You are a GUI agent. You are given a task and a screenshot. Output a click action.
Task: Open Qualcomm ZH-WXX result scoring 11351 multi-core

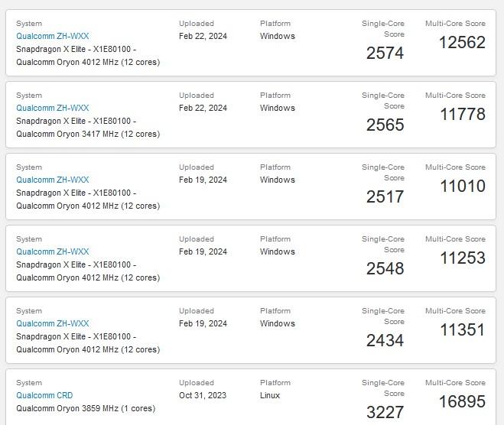click(x=52, y=323)
